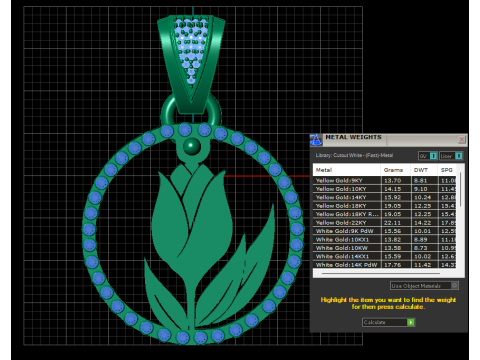Image resolution: width=480 pixels, height=360 pixels.
Task: Click the 11.42 DWT value
Action: [x=422, y=265]
